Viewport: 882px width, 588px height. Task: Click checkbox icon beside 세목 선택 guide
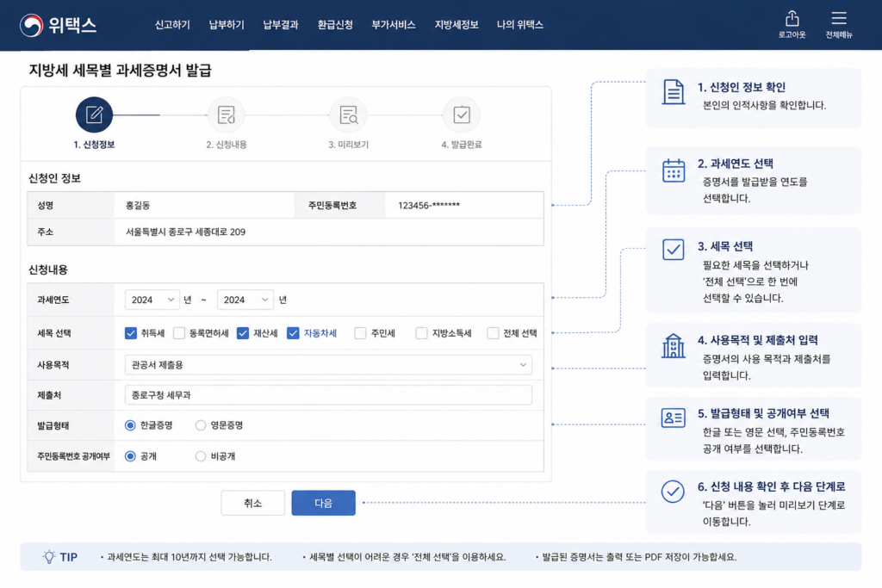click(674, 249)
